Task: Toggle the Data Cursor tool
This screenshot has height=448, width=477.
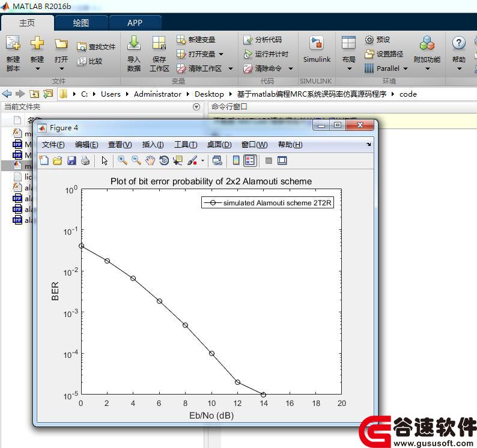Action: coord(178,160)
